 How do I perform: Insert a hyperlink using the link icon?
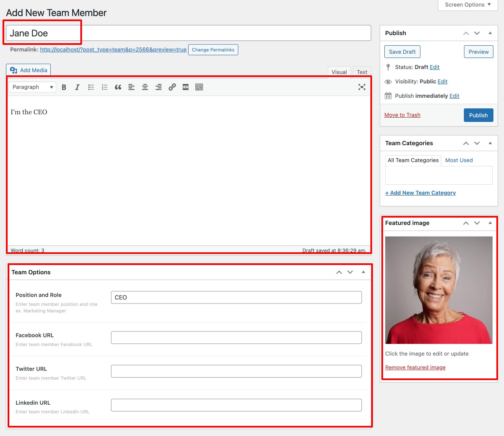point(172,87)
